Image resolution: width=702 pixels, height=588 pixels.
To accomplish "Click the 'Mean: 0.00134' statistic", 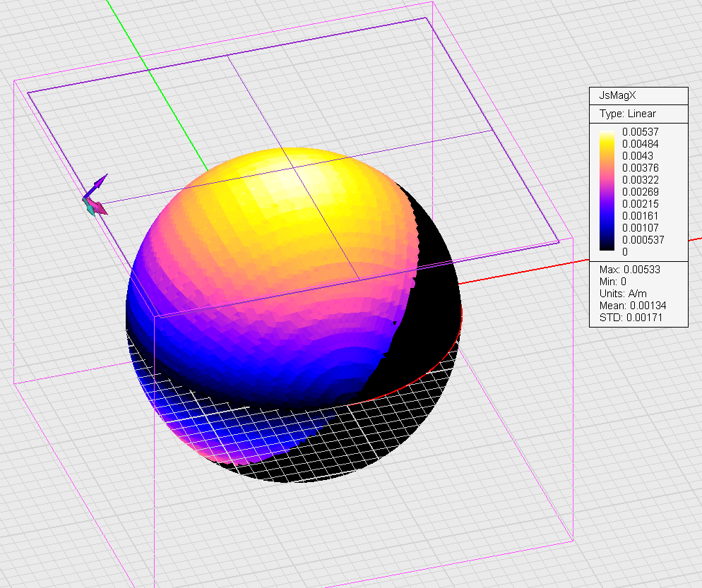I will click(633, 305).
